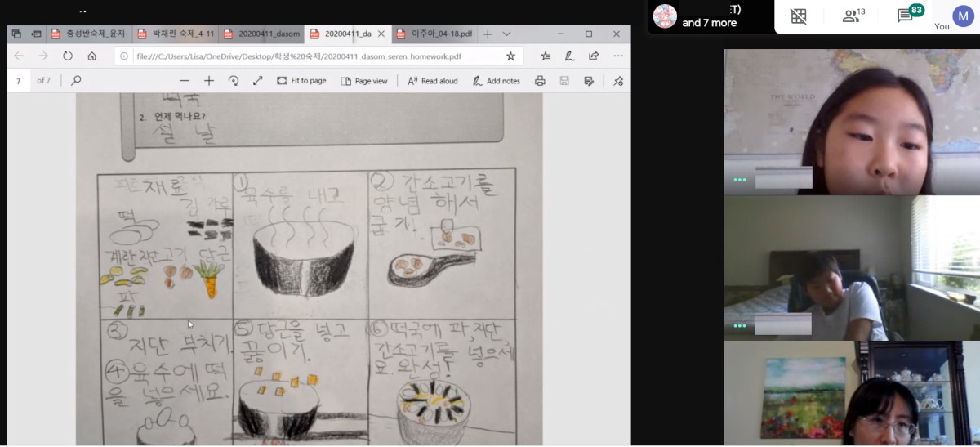Print the PDF document

(540, 81)
